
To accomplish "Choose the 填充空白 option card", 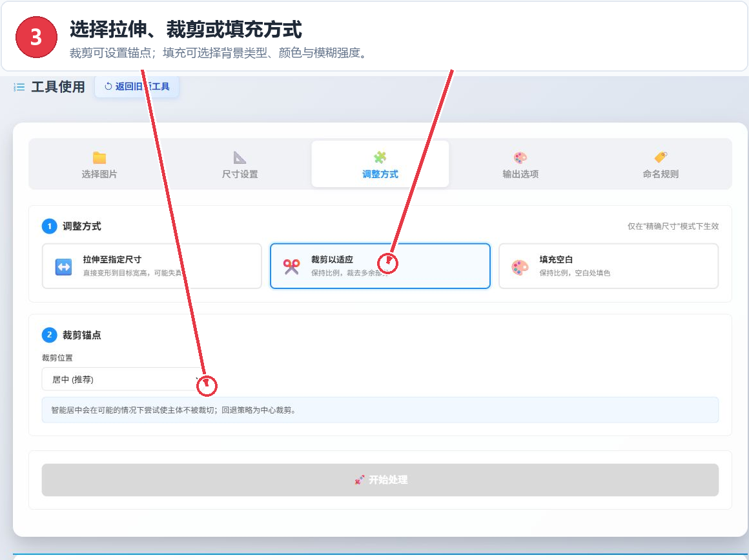I will coord(608,266).
